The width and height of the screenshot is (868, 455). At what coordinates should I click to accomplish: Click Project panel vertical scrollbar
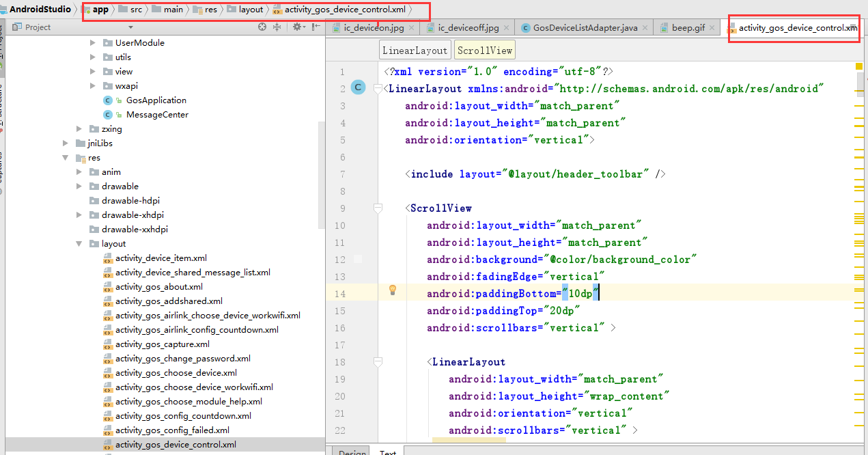[322, 174]
